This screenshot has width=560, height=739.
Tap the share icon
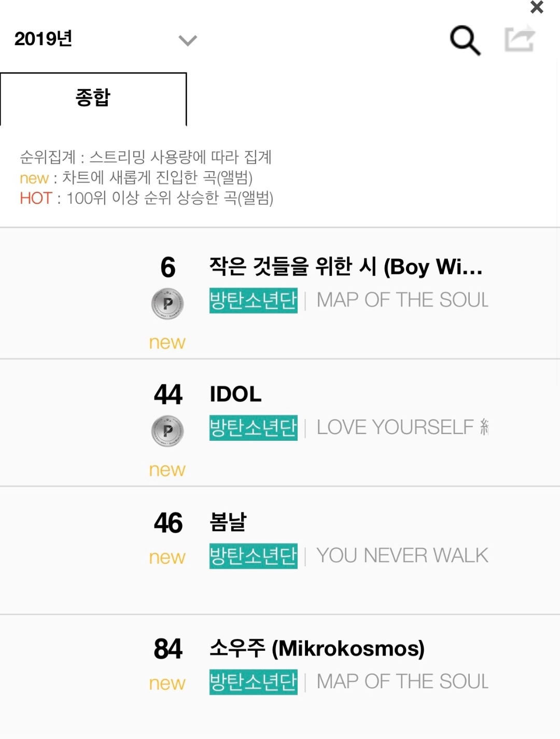[520, 39]
